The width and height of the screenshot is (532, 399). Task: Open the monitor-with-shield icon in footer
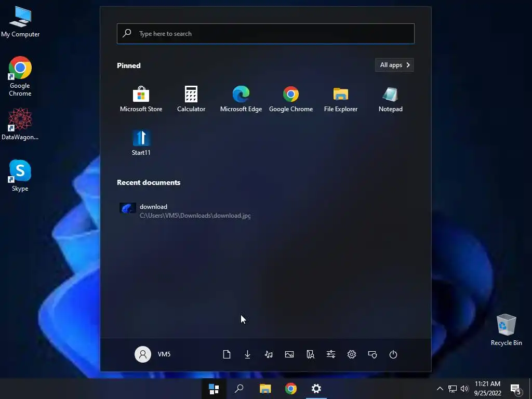(373, 354)
